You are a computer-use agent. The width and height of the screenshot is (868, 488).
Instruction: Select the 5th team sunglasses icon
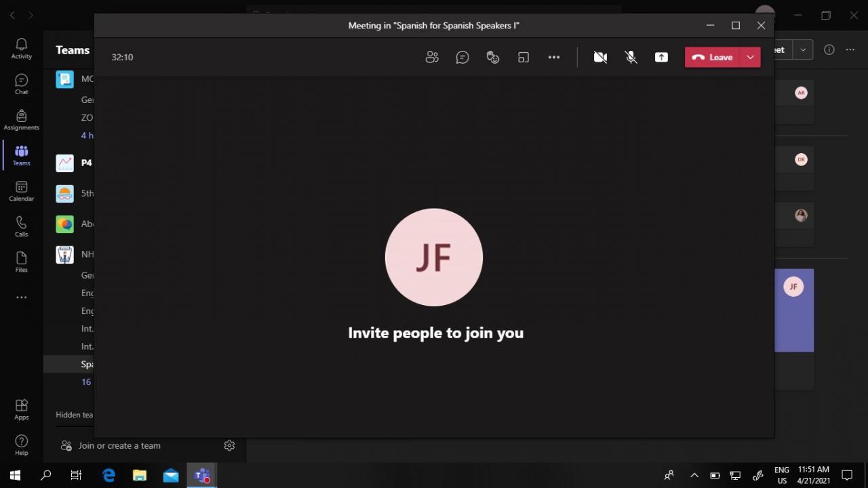click(64, 193)
